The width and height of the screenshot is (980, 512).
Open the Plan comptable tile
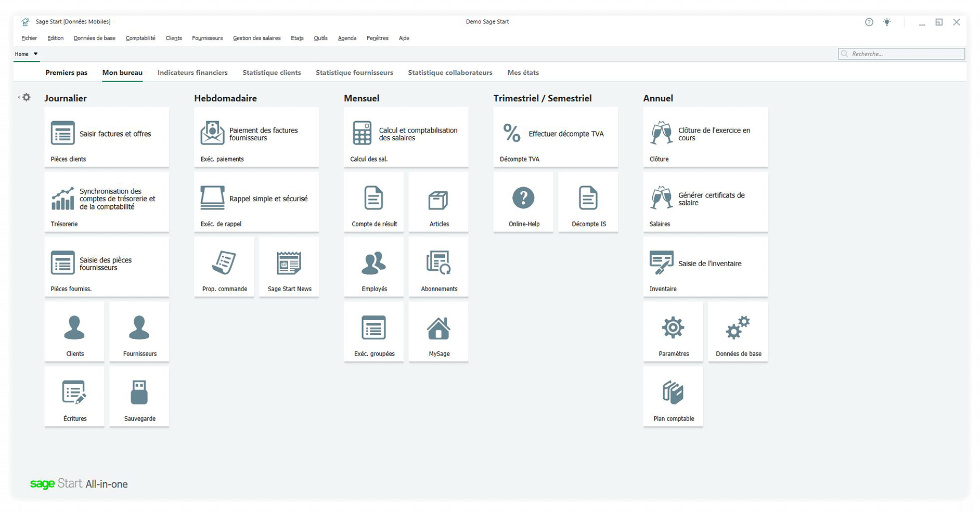(673, 397)
